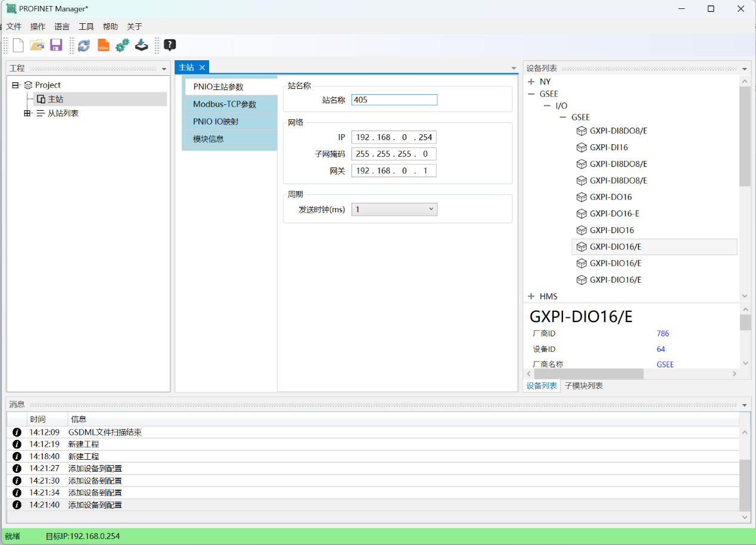Click the info icon of 14:12:09 message
Image resolution: width=756 pixels, height=545 pixels.
pyautogui.click(x=17, y=432)
